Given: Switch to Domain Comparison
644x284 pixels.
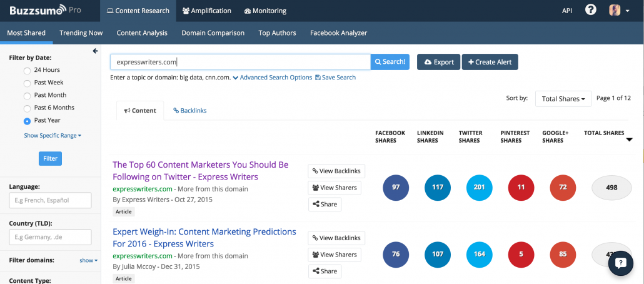Looking at the screenshot, I should point(213,33).
